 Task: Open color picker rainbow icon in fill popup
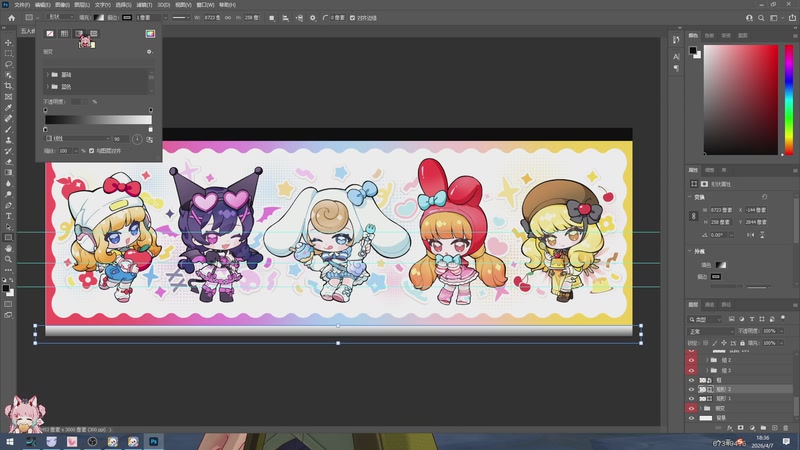pyautogui.click(x=150, y=34)
